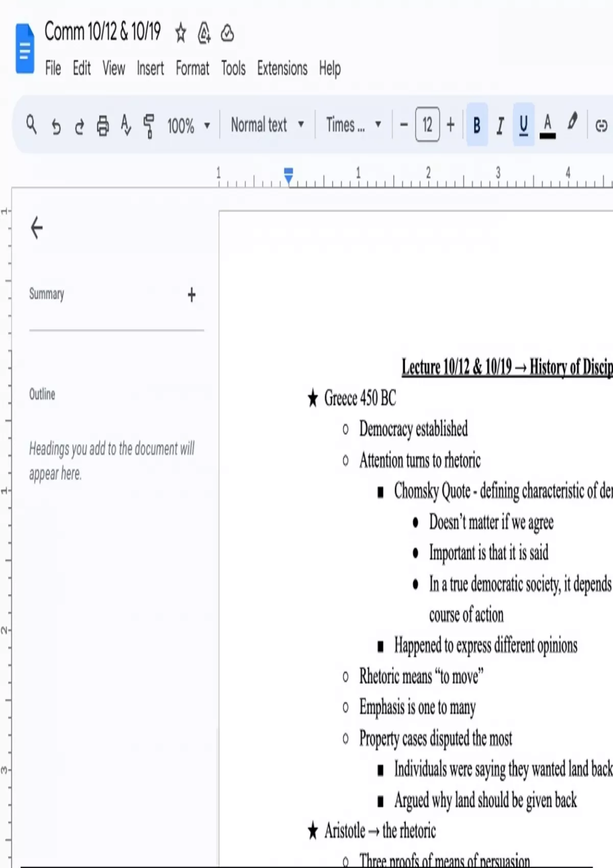Toggle italic formatting

500,125
